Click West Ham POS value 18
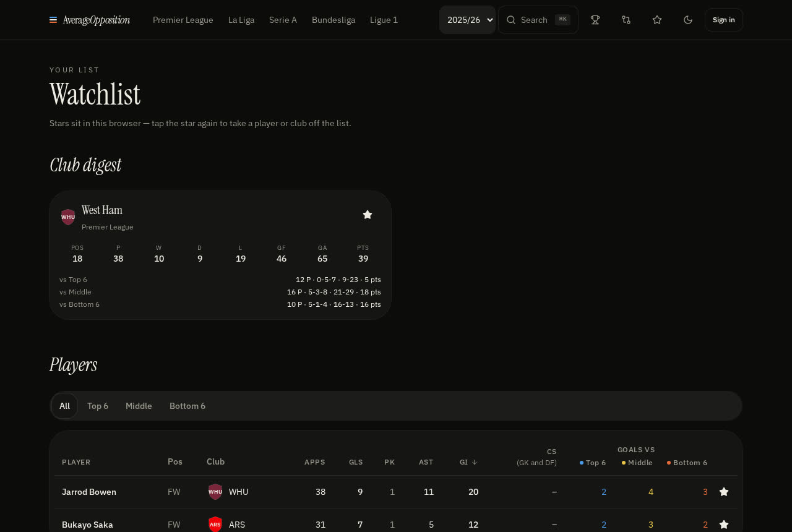The width and height of the screenshot is (792, 532). point(77,259)
